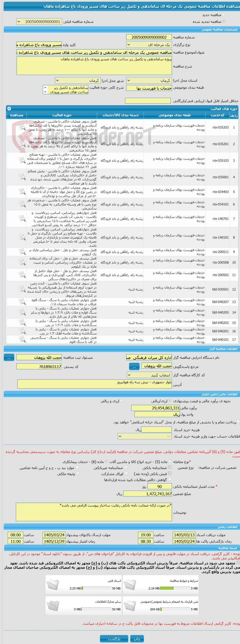Open view icon for row rra-140701
The height and width of the screenshot is (644, 240).
22,219
